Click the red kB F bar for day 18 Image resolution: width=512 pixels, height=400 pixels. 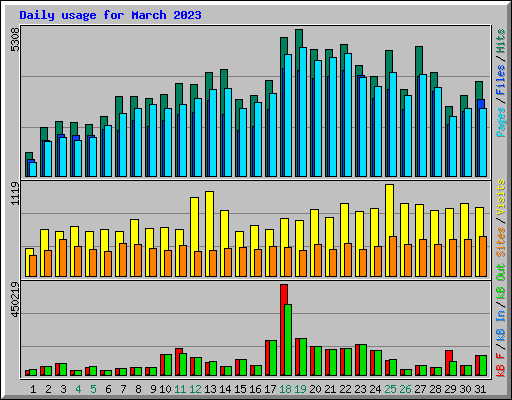283,330
